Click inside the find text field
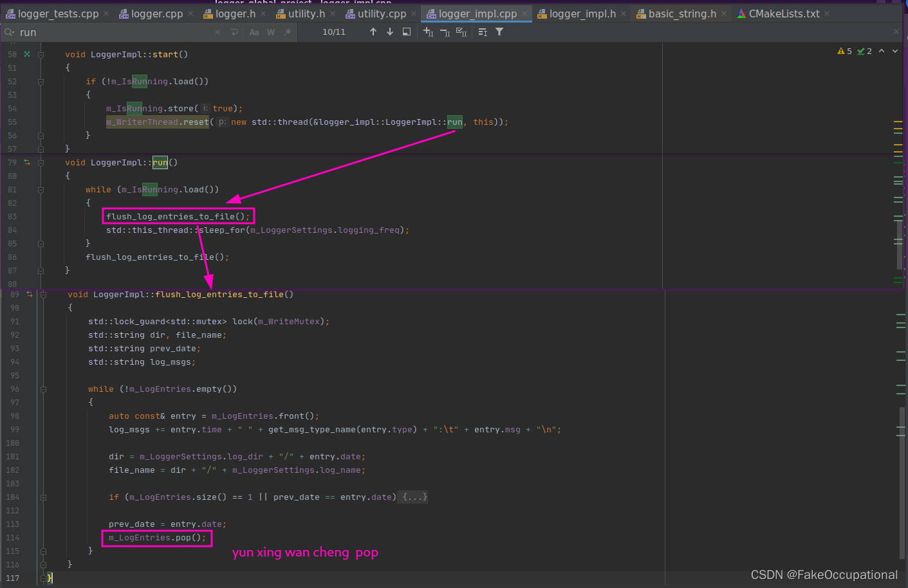This screenshot has width=908, height=588. (x=116, y=32)
